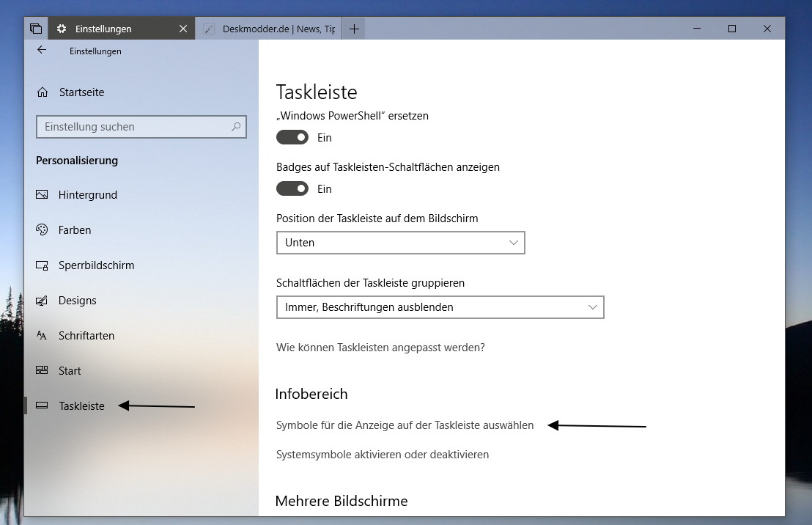Open the Position der Taskleiste dropdown
Image resolution: width=812 pixels, height=525 pixels.
[x=401, y=243]
